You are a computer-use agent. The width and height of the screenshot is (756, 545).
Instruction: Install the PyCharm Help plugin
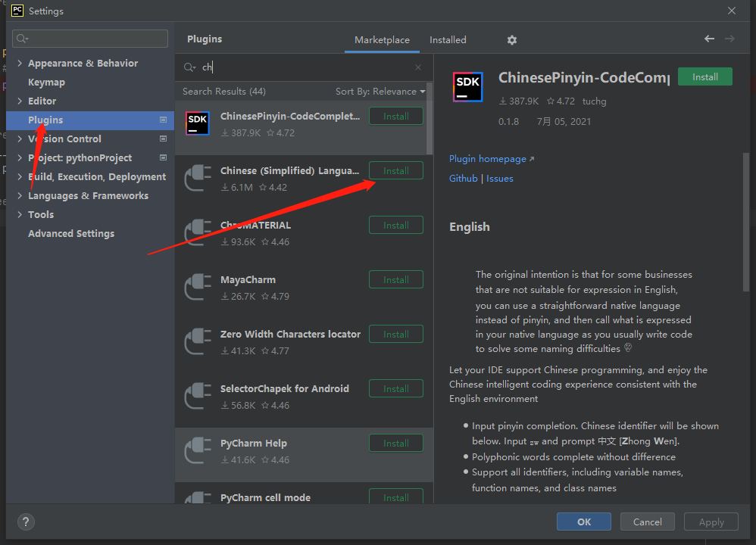coord(396,443)
